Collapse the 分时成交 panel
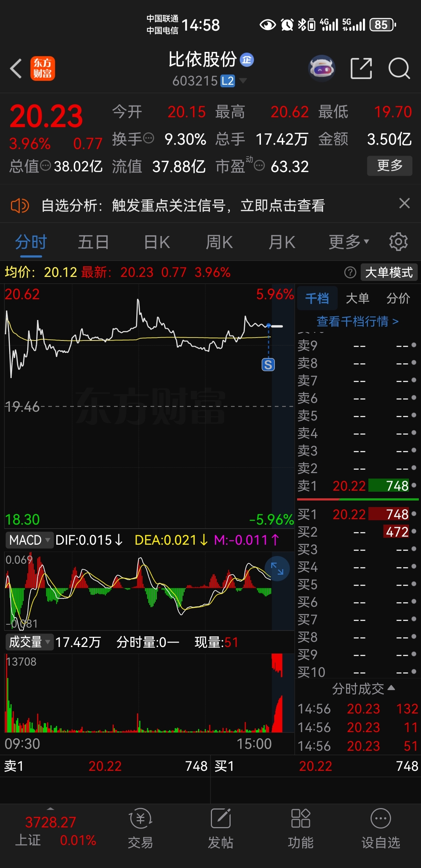 364,689
